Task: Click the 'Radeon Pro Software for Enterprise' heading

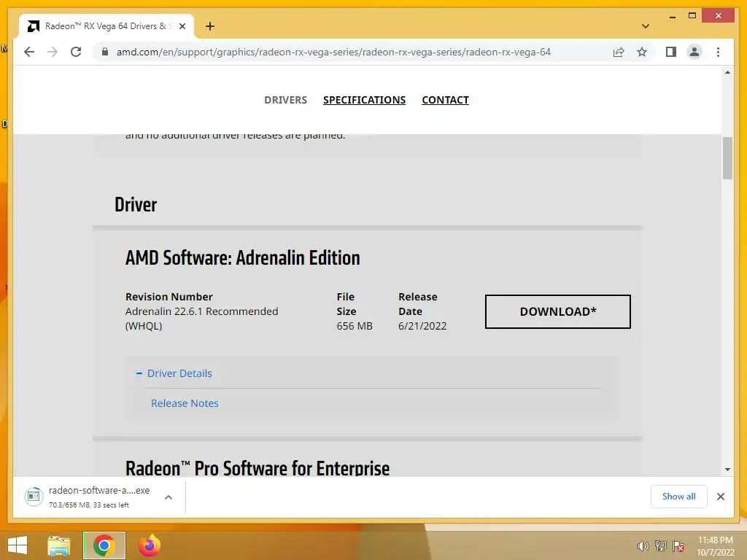Action: click(258, 467)
